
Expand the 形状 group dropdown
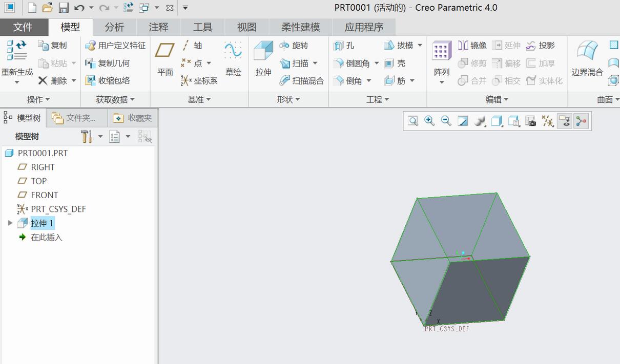click(298, 100)
